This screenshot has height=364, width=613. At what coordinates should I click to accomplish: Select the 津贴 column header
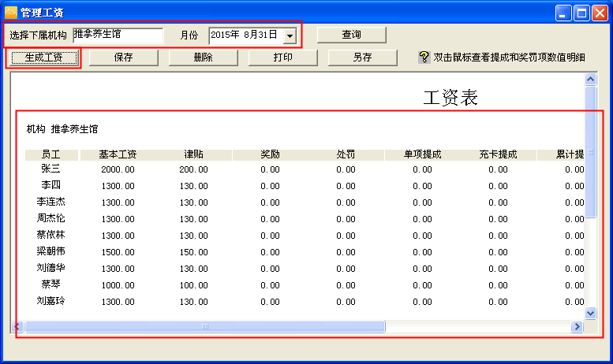tap(194, 154)
